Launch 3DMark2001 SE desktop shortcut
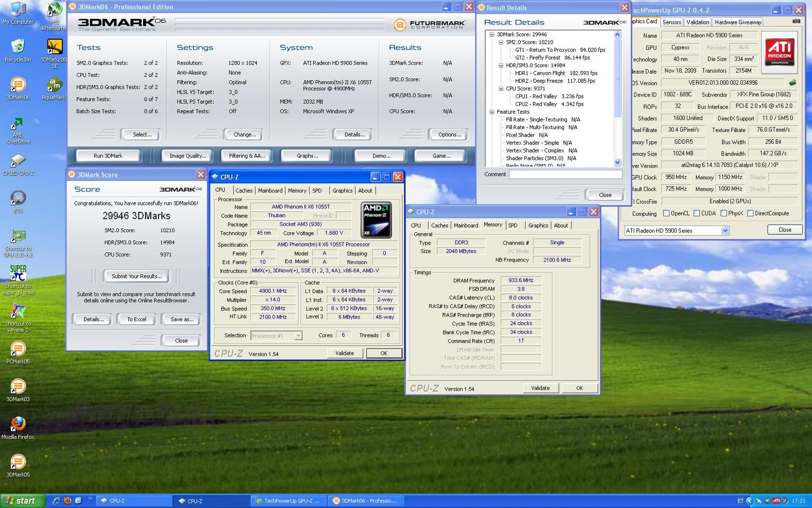Screen dimensions: 812x508 coord(54,53)
